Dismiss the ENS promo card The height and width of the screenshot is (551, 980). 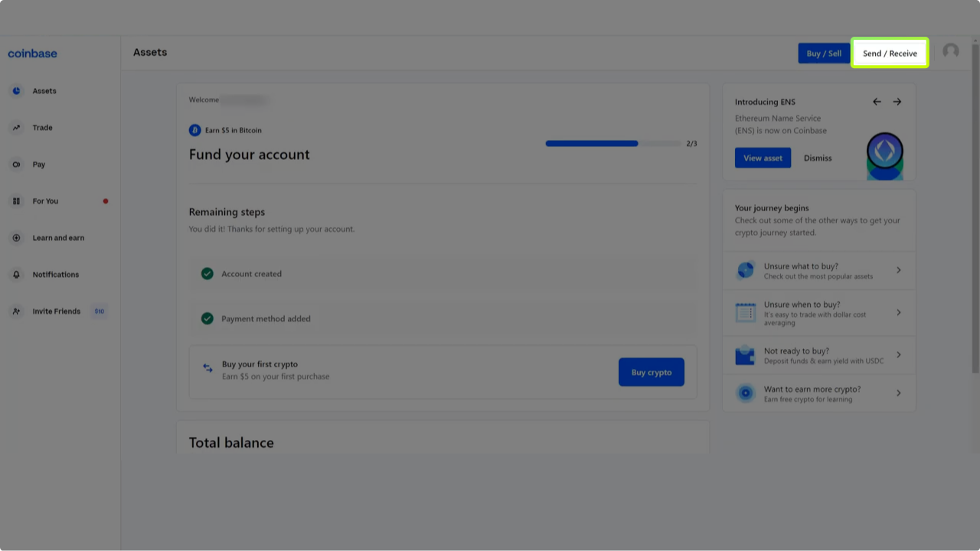[818, 158]
